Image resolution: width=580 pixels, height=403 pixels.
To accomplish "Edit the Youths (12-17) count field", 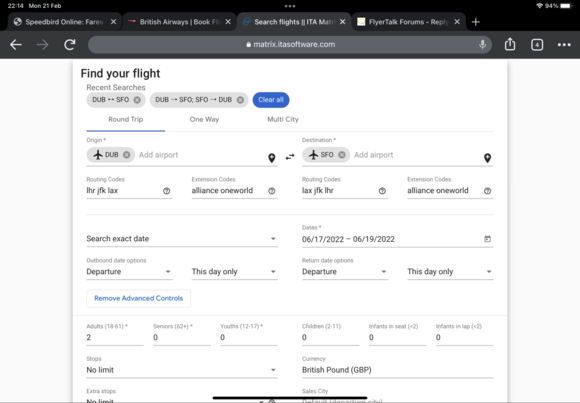I will click(x=249, y=337).
